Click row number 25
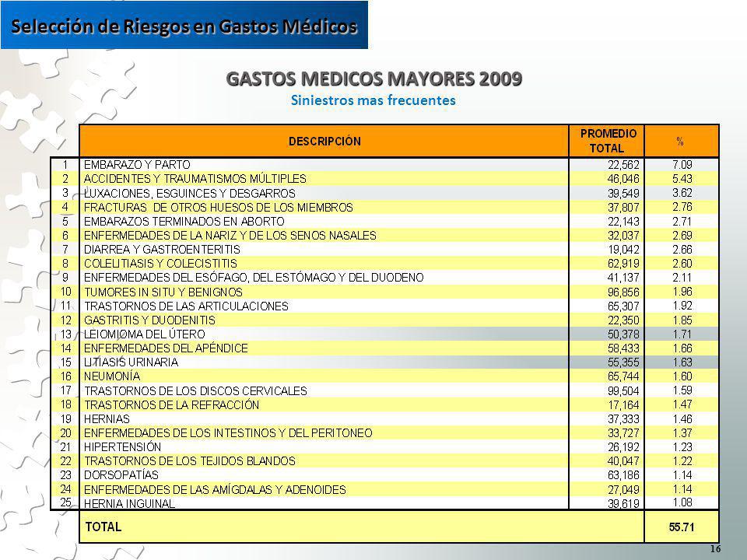 click(65, 502)
